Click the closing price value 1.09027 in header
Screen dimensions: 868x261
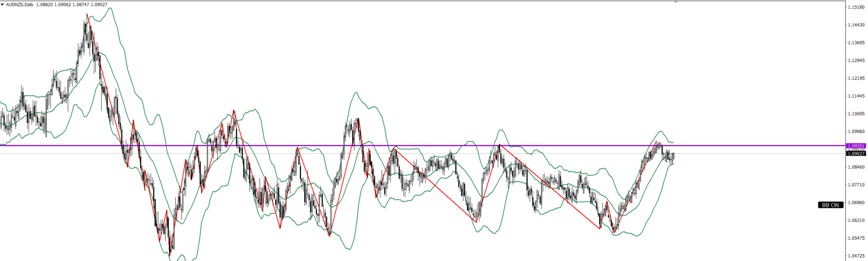pos(99,5)
